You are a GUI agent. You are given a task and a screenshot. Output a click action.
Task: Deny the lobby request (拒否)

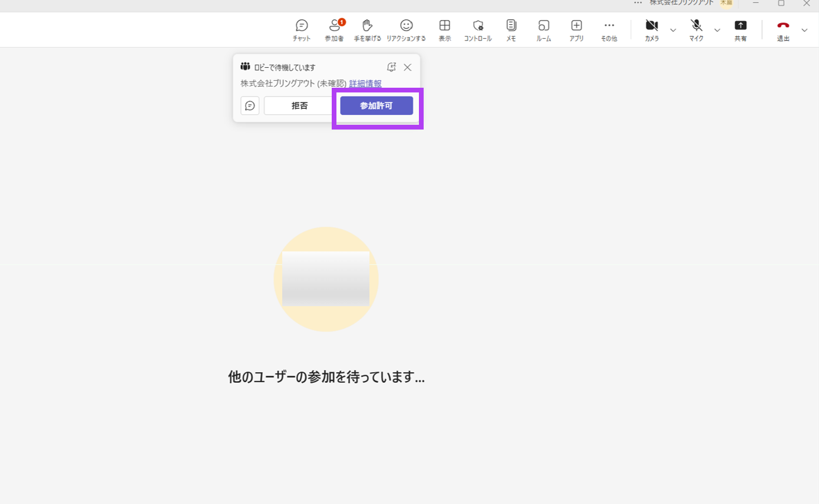[x=299, y=106]
